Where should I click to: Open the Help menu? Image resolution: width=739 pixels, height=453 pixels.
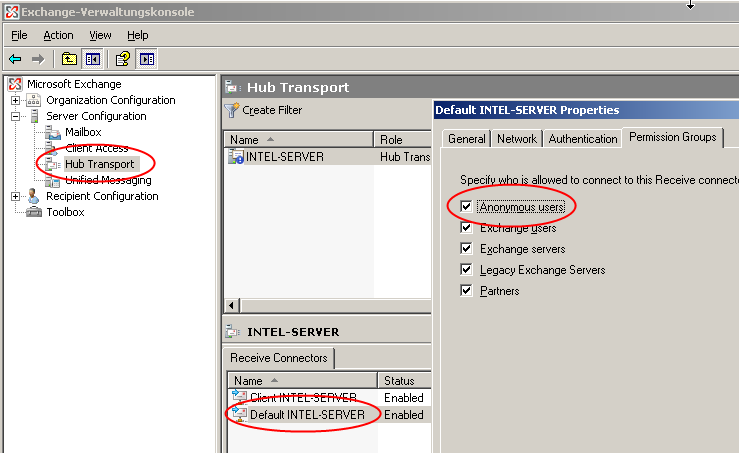click(138, 35)
